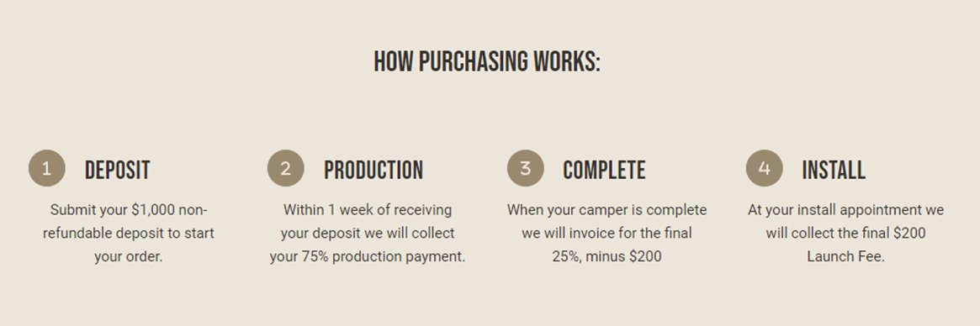The width and height of the screenshot is (980, 326).
Task: Click the step 4 circle icon
Action: click(x=764, y=168)
